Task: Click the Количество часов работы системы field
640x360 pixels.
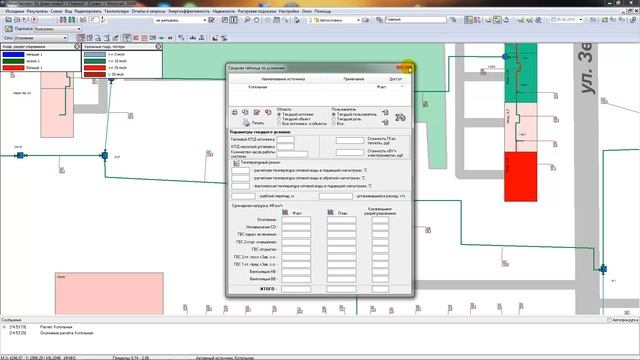Action: pyautogui.click(x=292, y=154)
